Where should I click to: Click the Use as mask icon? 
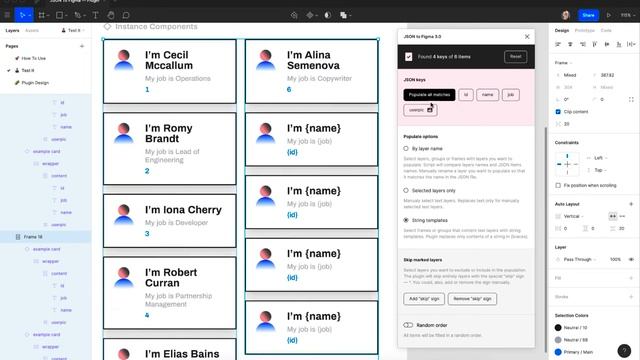click(327, 15)
